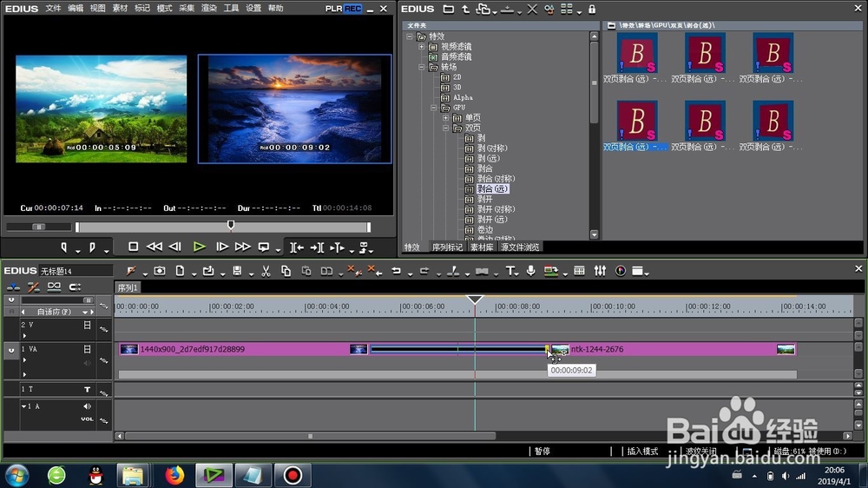Set the Out point marker icon
The image size is (868, 488).
pyautogui.click(x=93, y=247)
